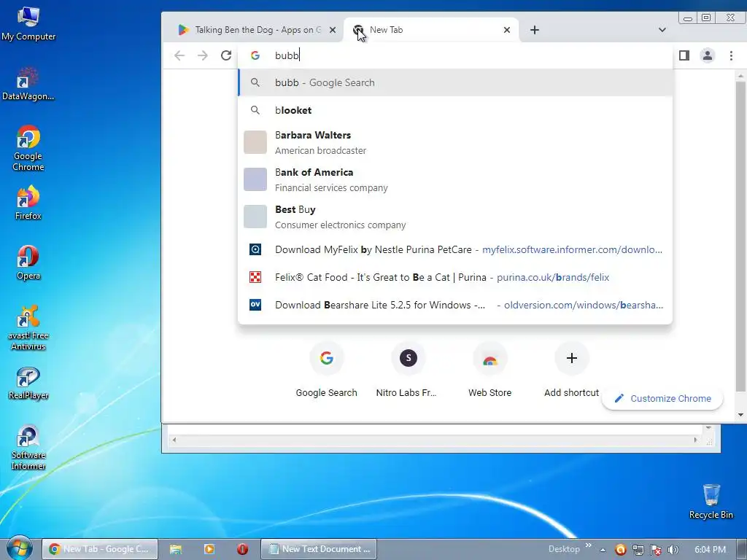Go back with Chrome's back arrow
Image resolution: width=747 pixels, height=560 pixels.
pos(179,55)
